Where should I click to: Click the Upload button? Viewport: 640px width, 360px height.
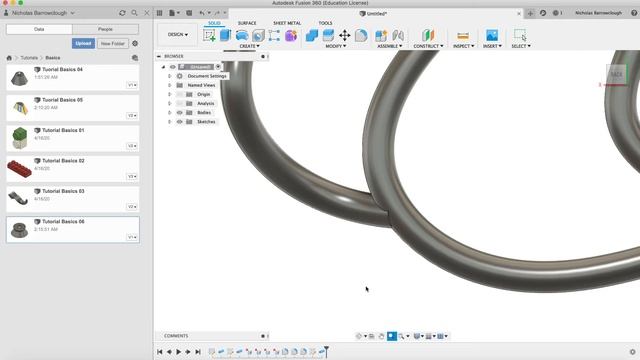pyautogui.click(x=83, y=43)
